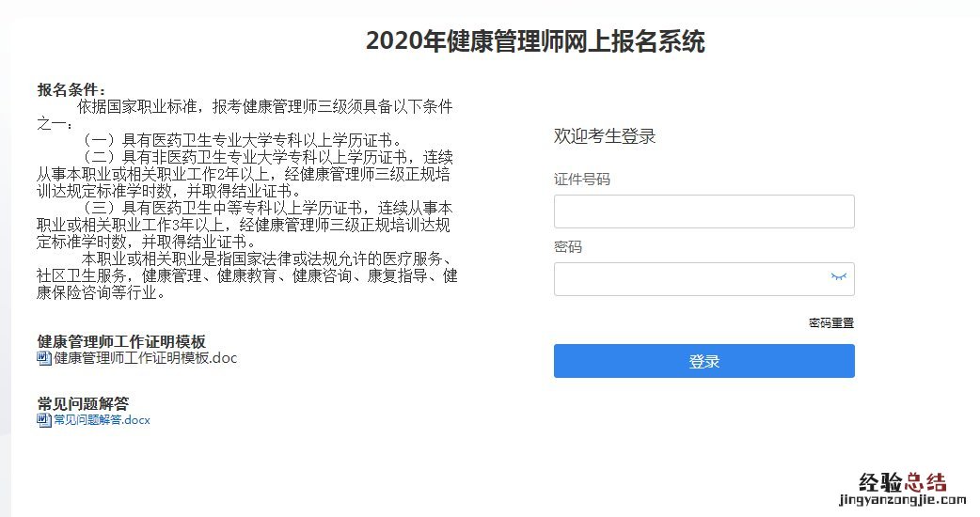Click the 欢迎考生登录 heading

605,136
